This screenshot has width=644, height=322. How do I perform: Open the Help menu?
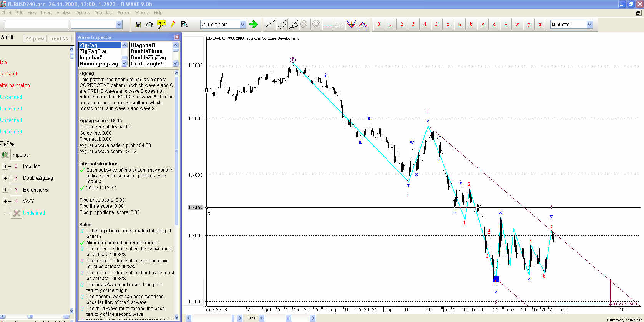point(158,13)
